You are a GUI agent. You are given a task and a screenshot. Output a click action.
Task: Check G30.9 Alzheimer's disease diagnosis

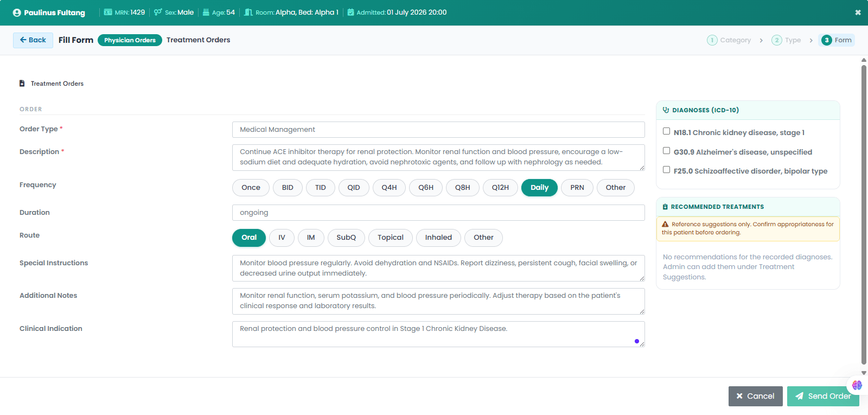[x=666, y=151]
